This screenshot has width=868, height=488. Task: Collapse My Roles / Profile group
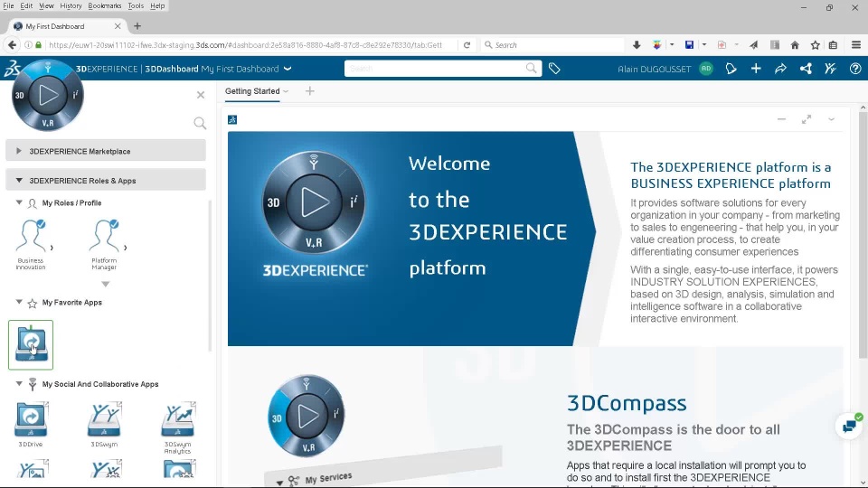point(19,202)
